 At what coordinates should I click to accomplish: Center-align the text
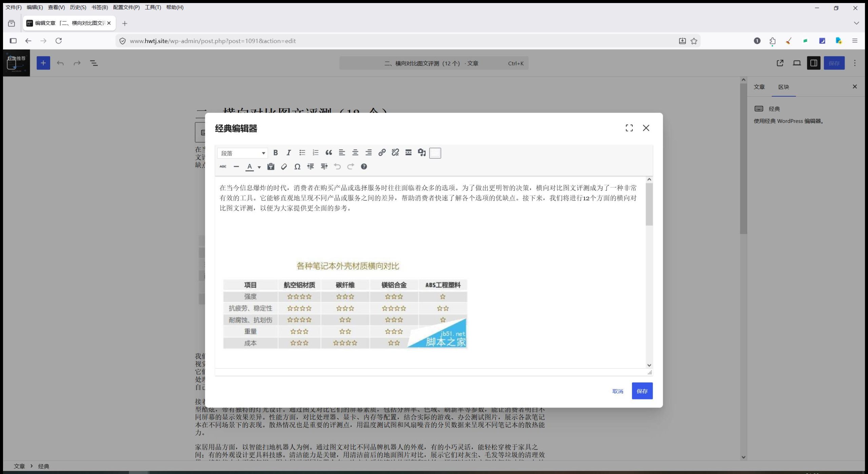[355, 153]
